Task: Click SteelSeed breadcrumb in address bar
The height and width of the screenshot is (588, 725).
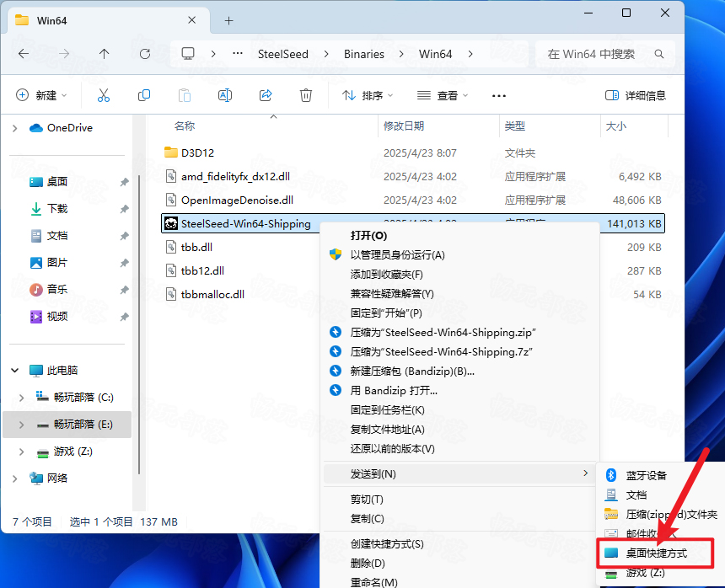Action: pos(283,54)
